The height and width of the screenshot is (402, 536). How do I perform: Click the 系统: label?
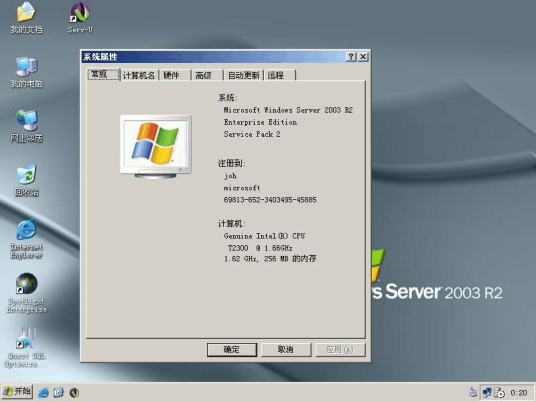pos(227,98)
